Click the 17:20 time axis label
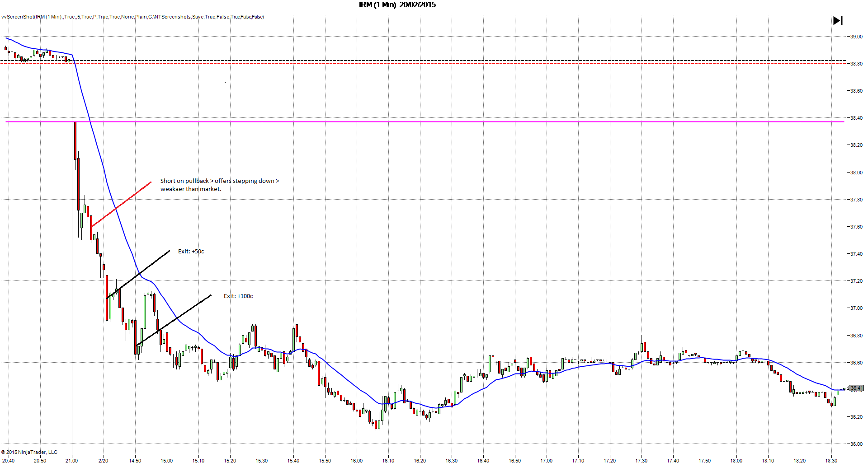868x467 pixels. (x=609, y=461)
